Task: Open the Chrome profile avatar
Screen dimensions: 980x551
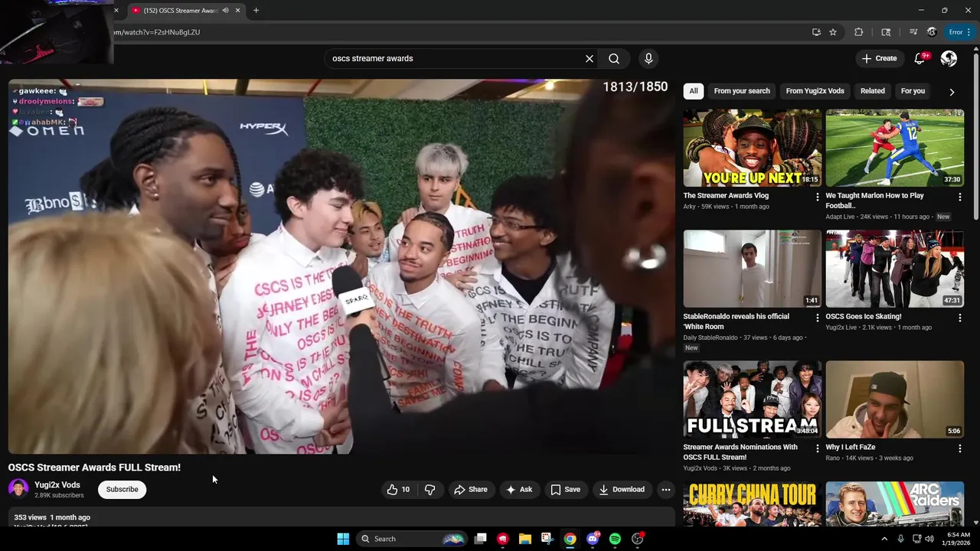Action: click(x=932, y=32)
